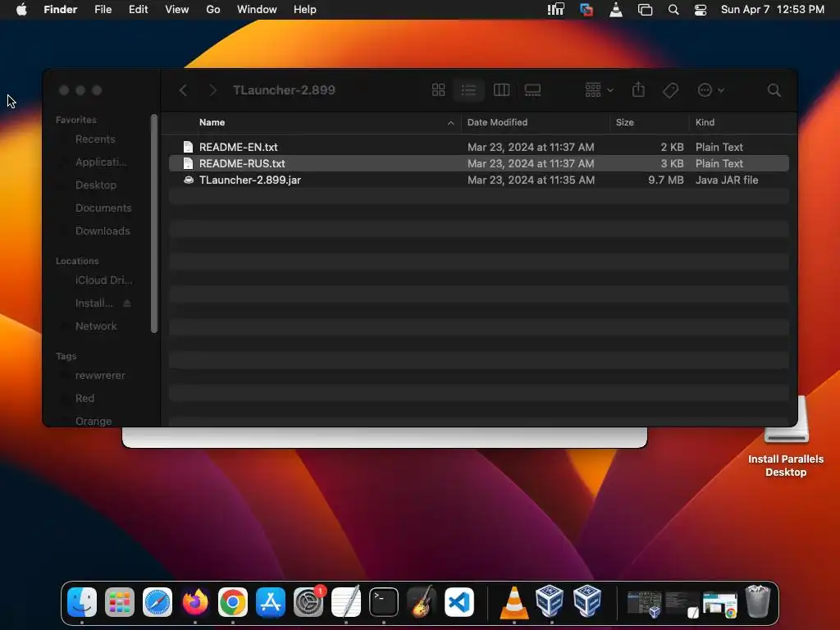The height and width of the screenshot is (630, 840).
Task: Click the TLauncher jar file icon
Action: coord(188,180)
